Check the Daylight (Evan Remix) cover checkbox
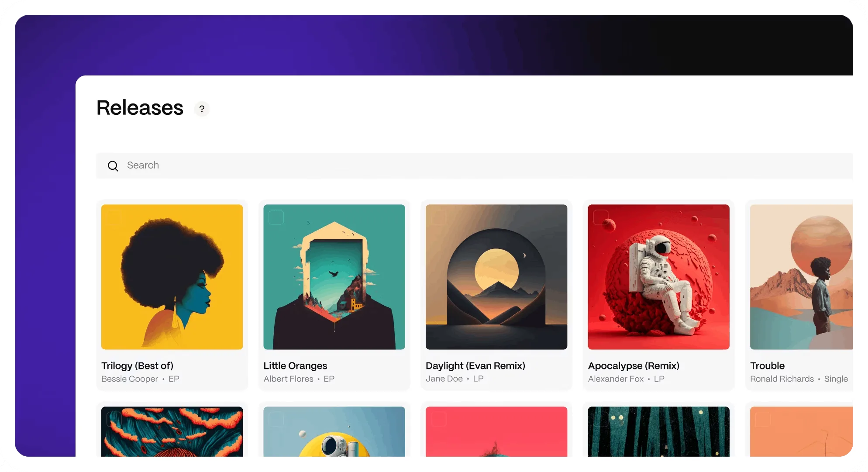868x472 pixels. coord(438,217)
